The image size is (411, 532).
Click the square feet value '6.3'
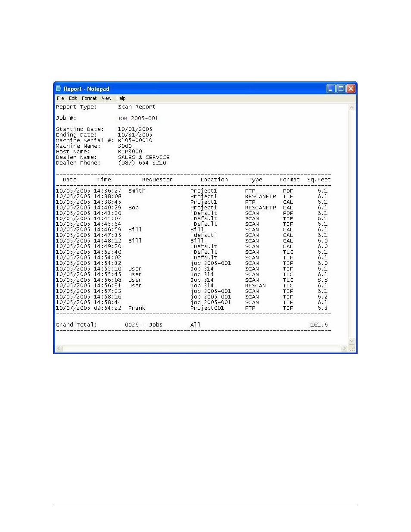pos(323,308)
